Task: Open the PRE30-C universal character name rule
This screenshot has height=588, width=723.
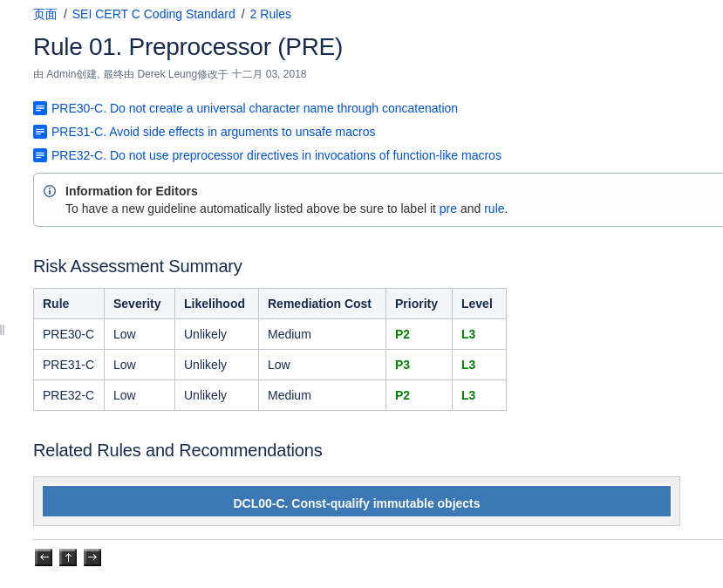Action: tap(255, 108)
